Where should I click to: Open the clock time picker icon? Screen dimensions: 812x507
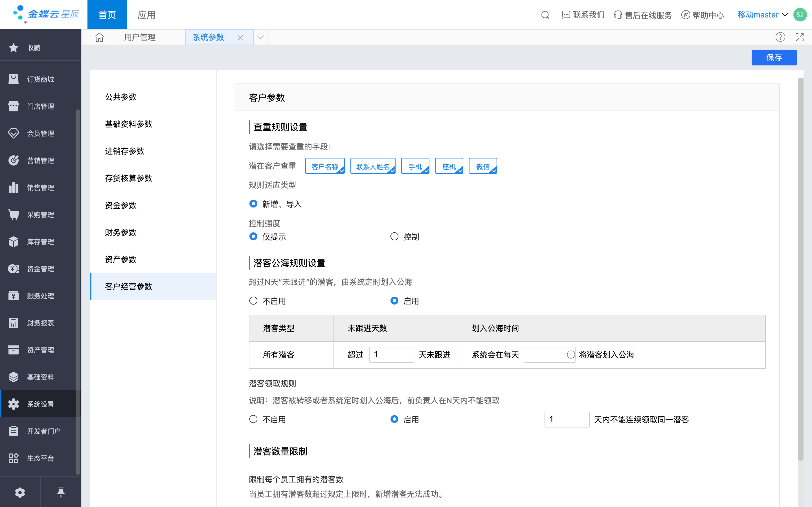point(570,354)
